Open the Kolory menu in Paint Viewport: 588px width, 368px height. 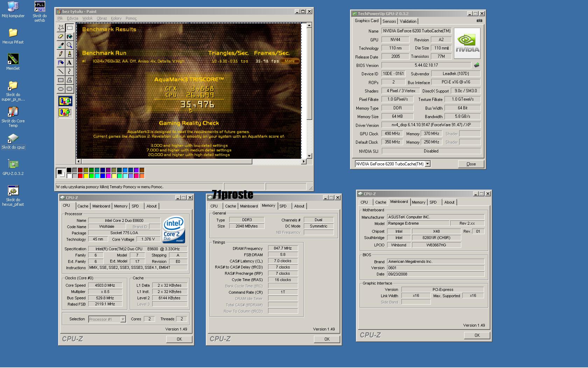point(116,18)
